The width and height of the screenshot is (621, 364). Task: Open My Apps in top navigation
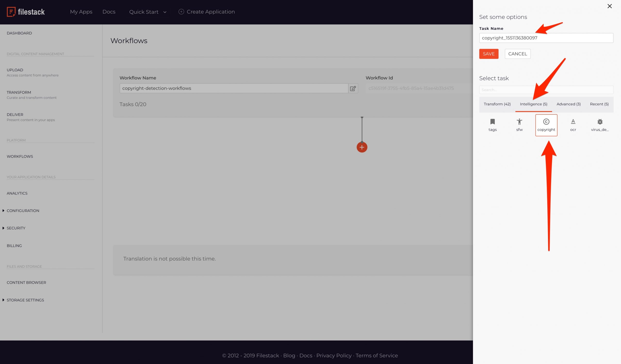click(x=81, y=12)
